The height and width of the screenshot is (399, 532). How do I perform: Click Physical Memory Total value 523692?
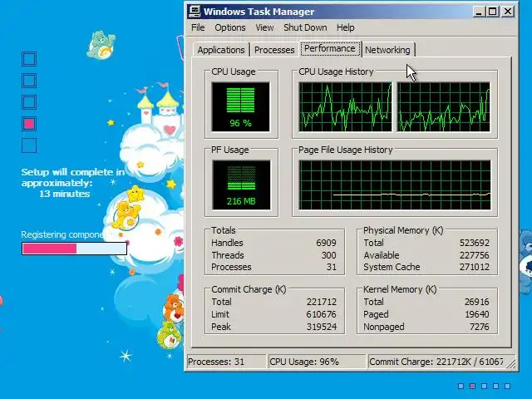tap(475, 243)
